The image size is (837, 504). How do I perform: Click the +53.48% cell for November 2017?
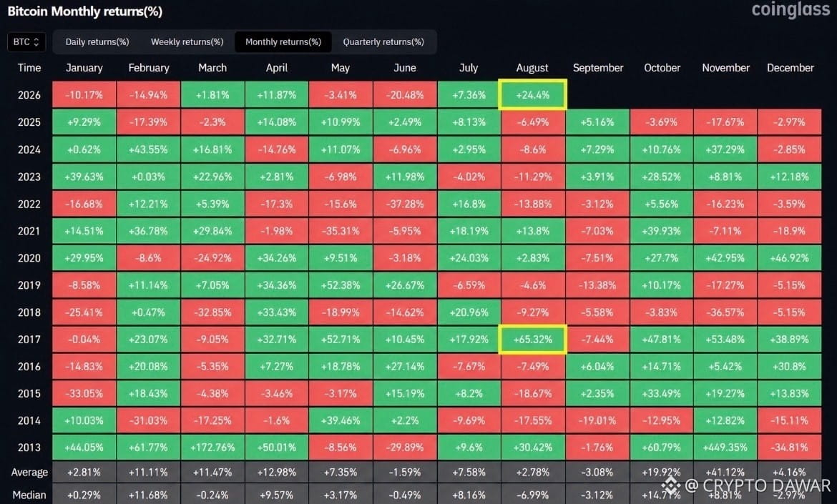(725, 339)
